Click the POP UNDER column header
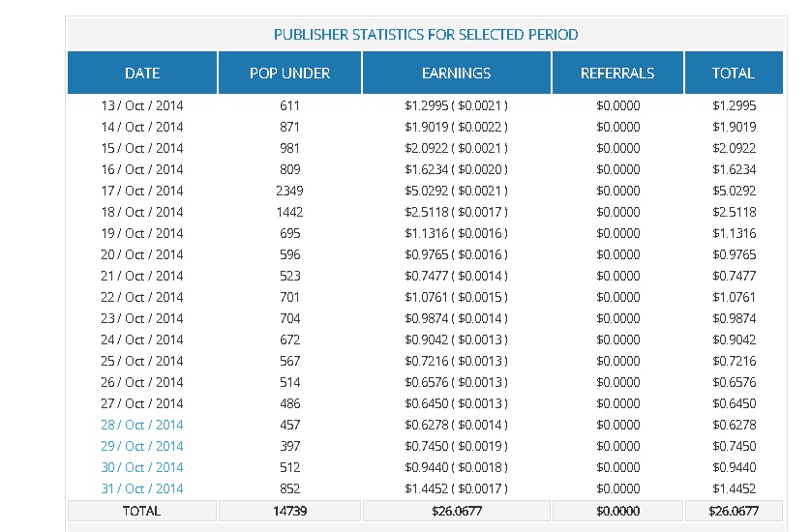 coord(289,74)
